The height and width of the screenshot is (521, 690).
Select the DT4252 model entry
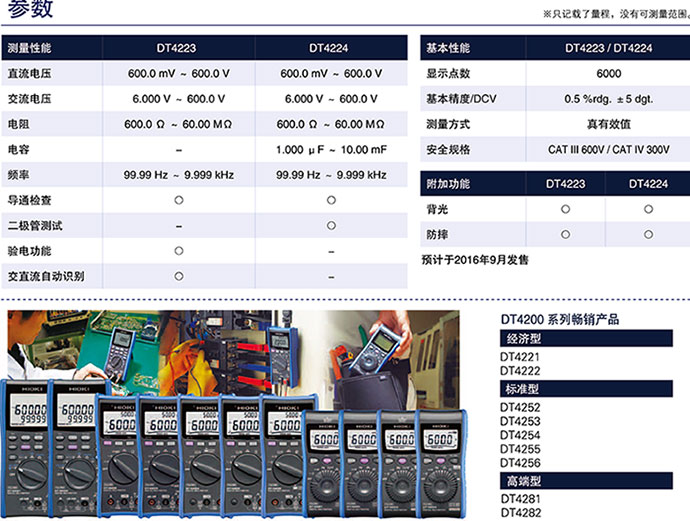(x=520, y=407)
